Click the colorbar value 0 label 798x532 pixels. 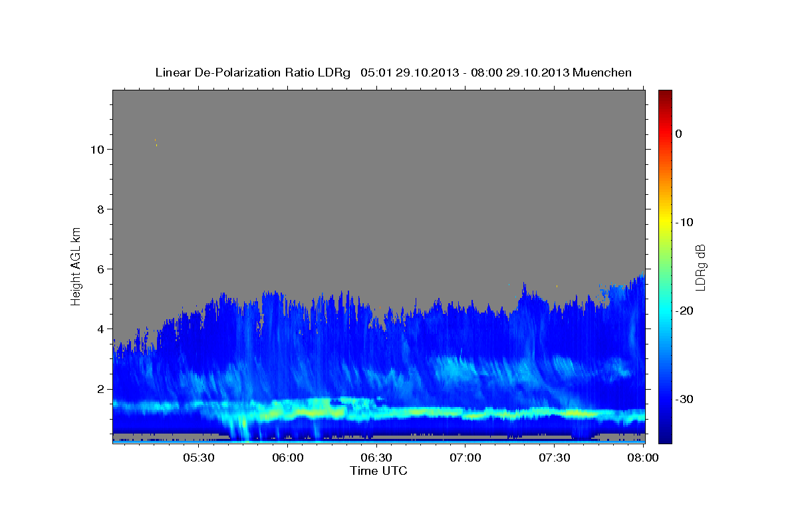[x=679, y=134]
